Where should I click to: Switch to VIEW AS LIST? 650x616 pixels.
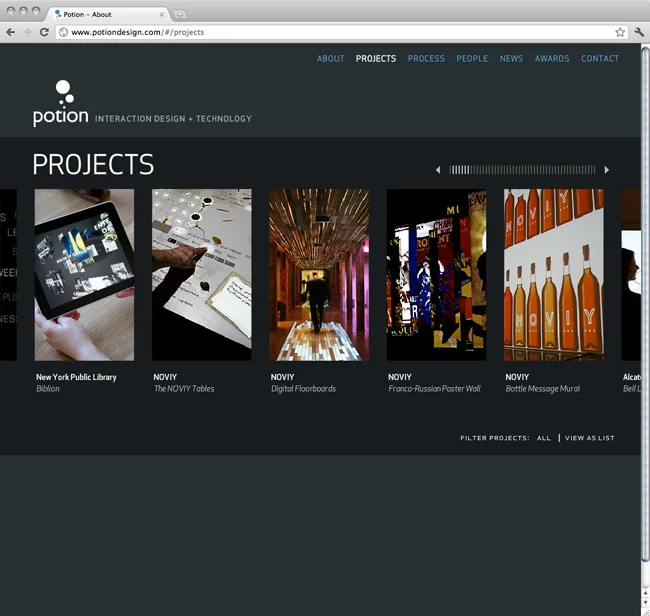coord(589,438)
